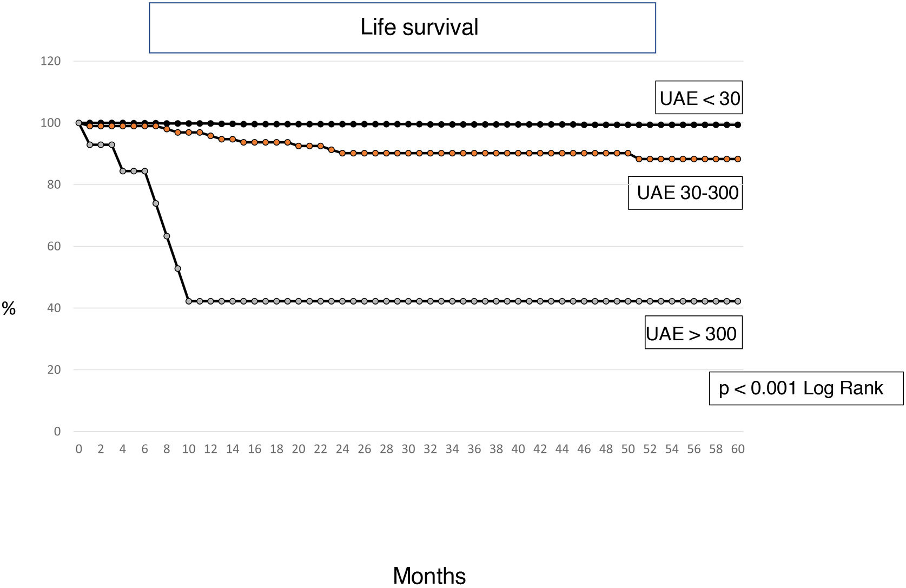
Task: Click the "Months" x-axis title
Action: [429, 576]
